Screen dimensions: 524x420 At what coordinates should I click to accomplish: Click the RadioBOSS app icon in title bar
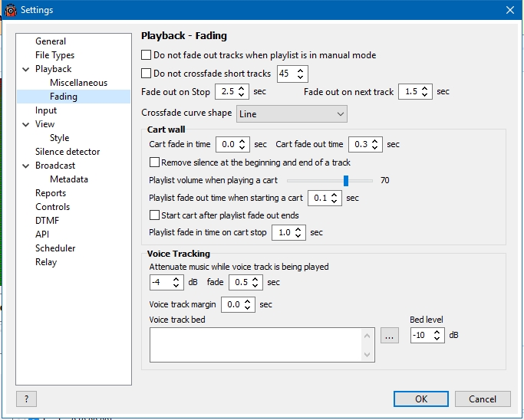tap(10, 9)
